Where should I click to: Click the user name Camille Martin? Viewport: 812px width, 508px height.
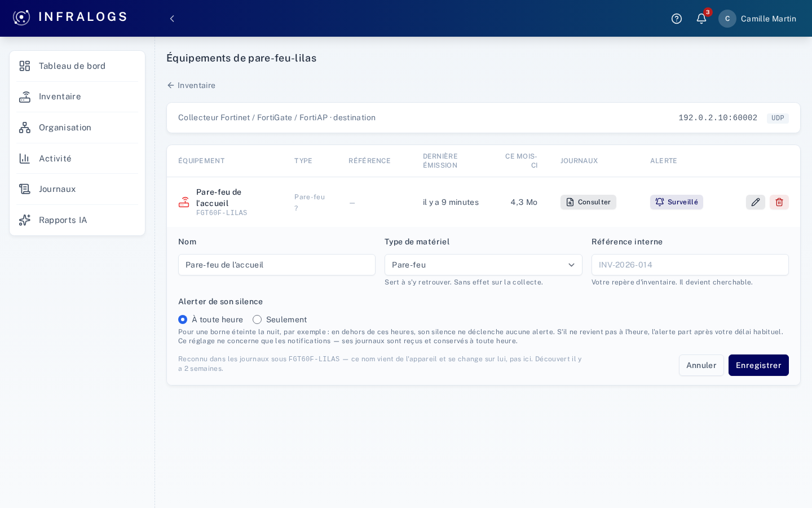pyautogui.click(x=769, y=19)
